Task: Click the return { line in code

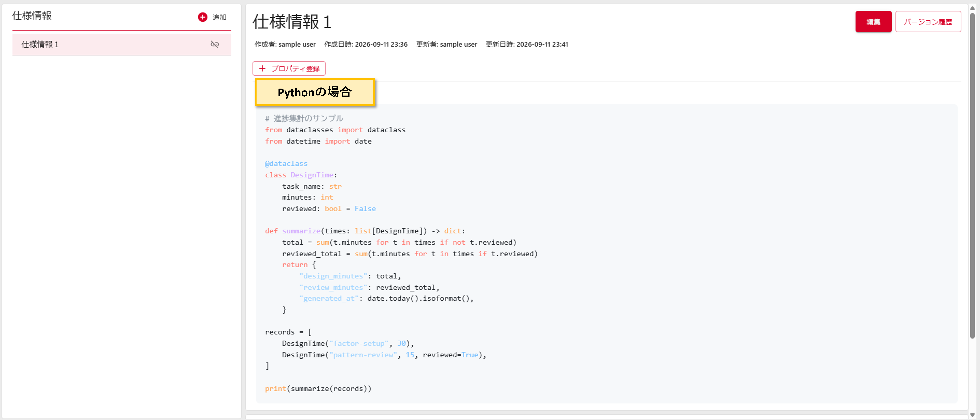Action: (299, 265)
